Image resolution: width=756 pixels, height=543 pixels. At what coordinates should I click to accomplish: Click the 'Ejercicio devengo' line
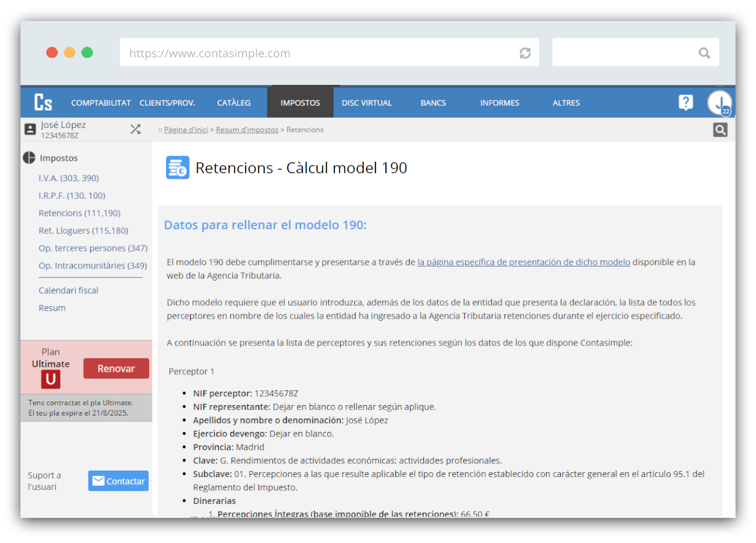264,434
